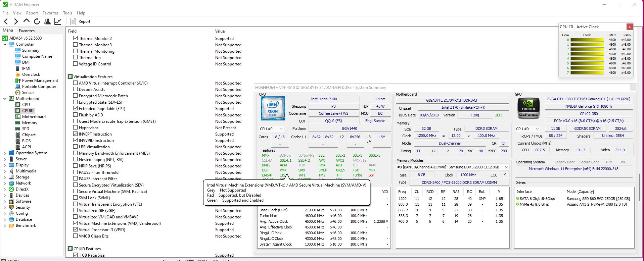Toggle Extended Page Table (EPT) checkbox
Viewport: 644px width, 261px height.
76,108
